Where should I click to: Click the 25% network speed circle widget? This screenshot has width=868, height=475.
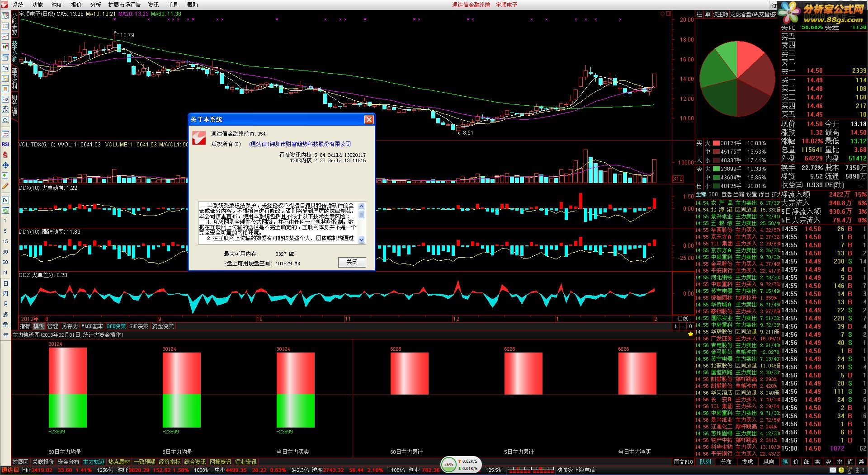[x=448, y=464]
